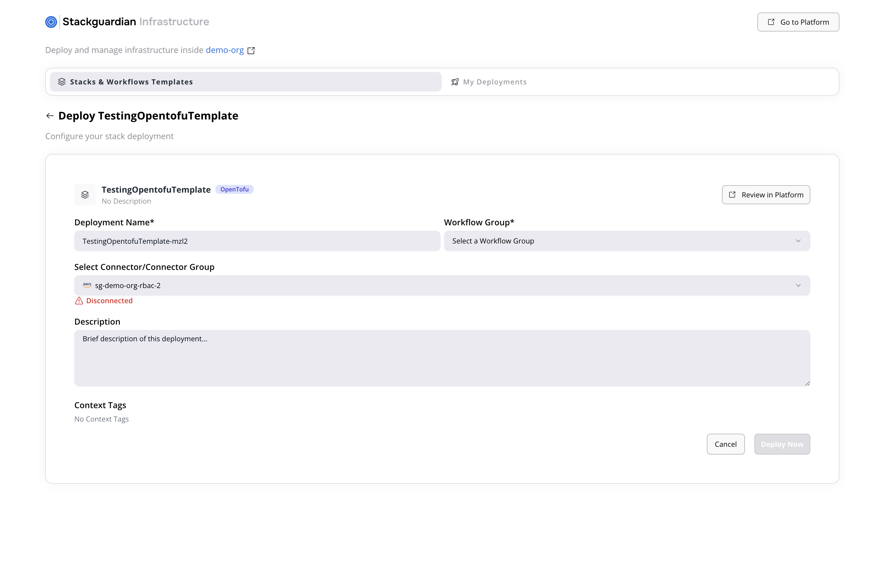This screenshot has height=588, width=884.
Task: Open the Workflow Group dropdown
Action: pyautogui.click(x=627, y=241)
